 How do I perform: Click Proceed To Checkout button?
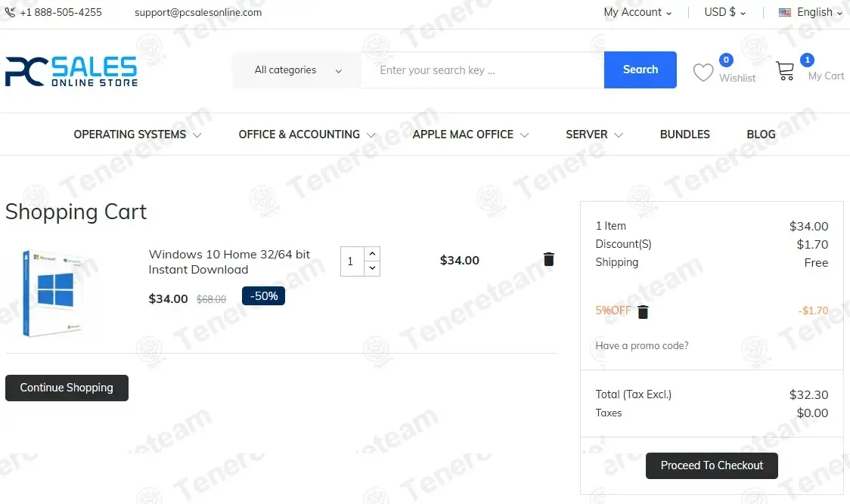coord(712,465)
